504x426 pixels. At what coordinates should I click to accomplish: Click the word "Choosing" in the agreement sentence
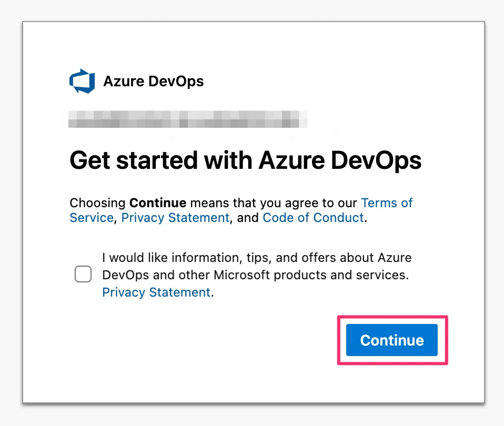98,203
